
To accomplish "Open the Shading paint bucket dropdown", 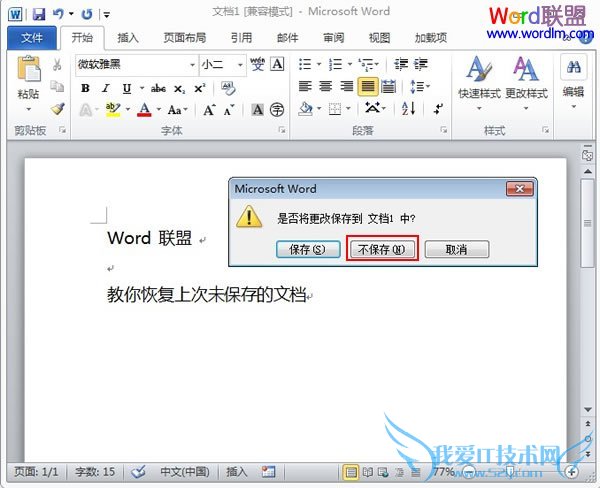I will [x=318, y=109].
